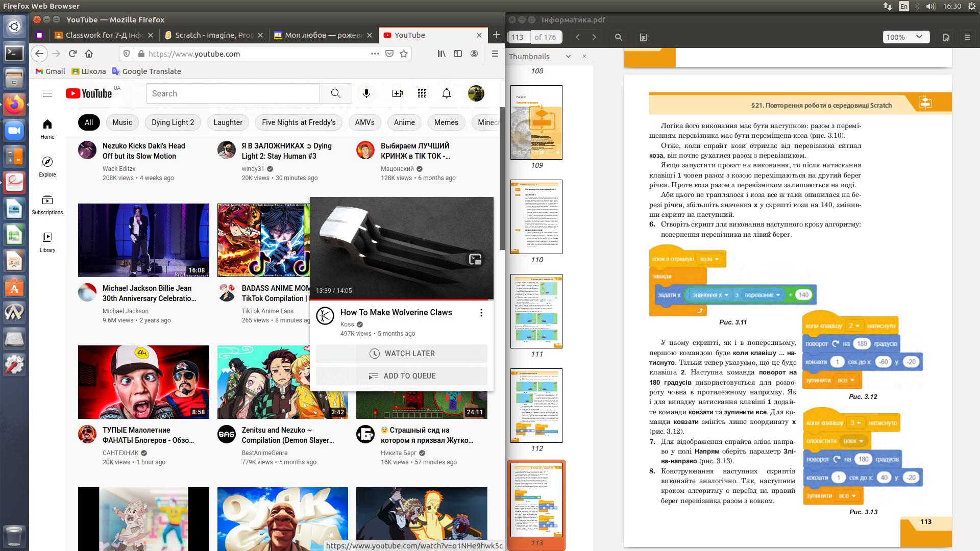This screenshot has height=551, width=980.
Task: Bookmark this page with the star icon
Action: [404, 54]
